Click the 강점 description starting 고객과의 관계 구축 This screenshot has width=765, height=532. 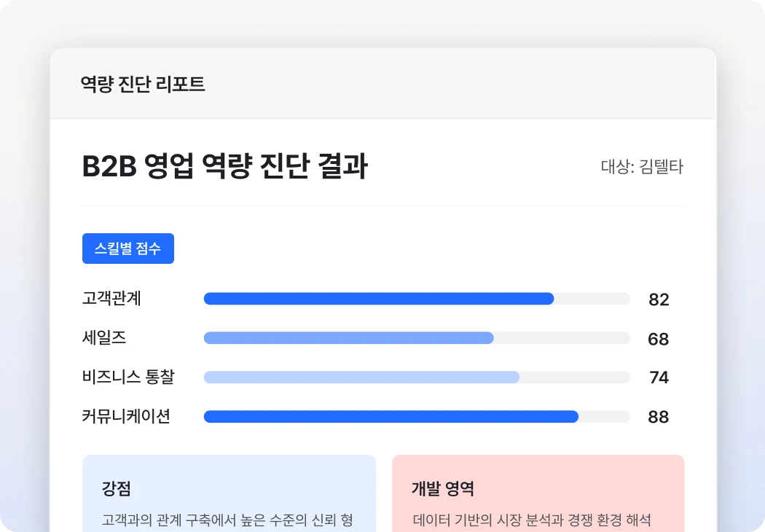[227, 520]
